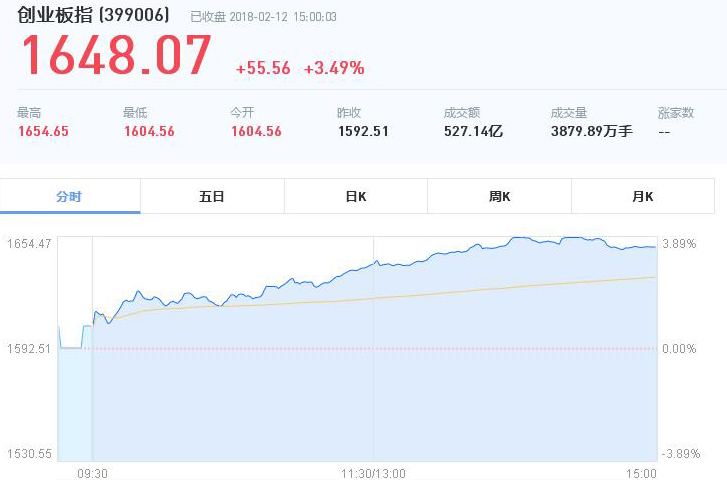Click the 昨收 value 1592.51 in stats row
Viewport: 727px width, 480px height.
tap(363, 131)
